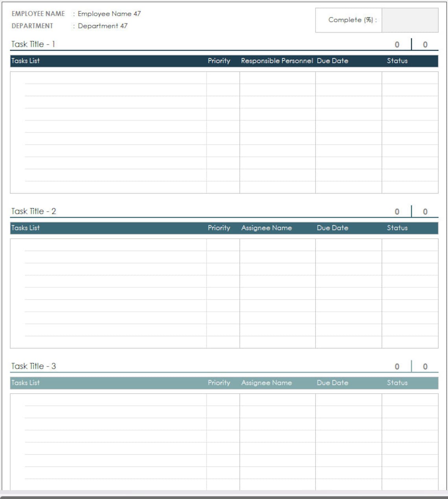Click 'Due Date' header in Task Title 1 table
448x499 pixels.
point(332,61)
